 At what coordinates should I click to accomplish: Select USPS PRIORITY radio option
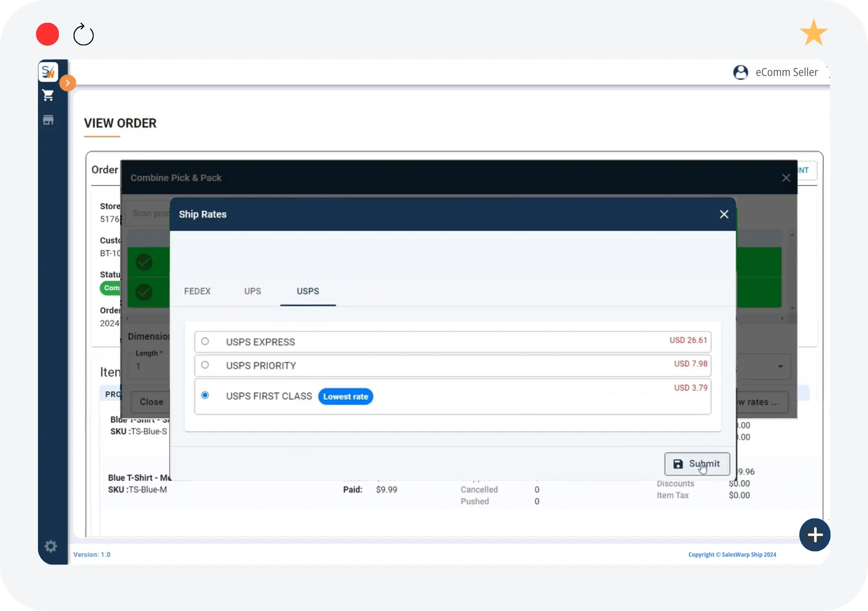pyautogui.click(x=205, y=365)
